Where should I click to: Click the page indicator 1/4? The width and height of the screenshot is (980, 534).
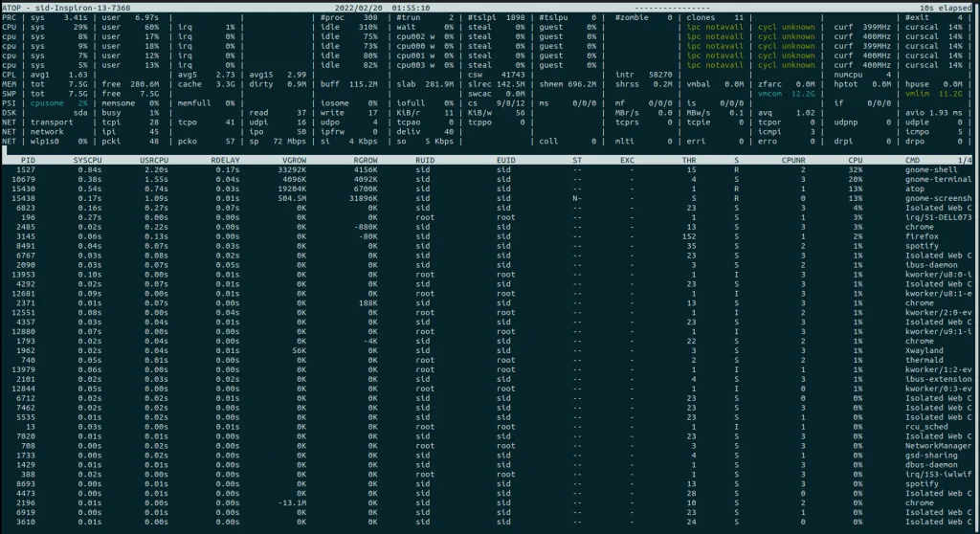coord(964,159)
